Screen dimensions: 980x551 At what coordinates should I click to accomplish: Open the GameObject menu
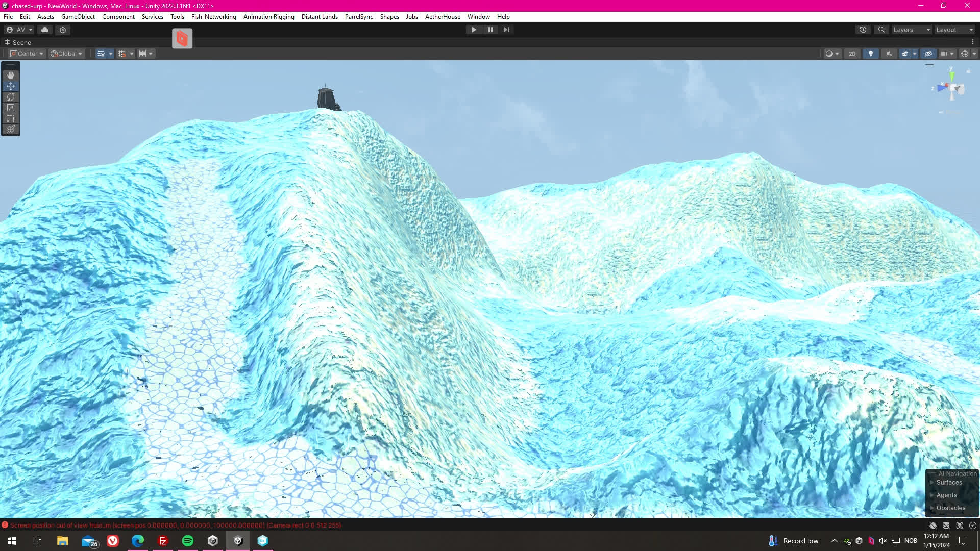[x=78, y=17]
